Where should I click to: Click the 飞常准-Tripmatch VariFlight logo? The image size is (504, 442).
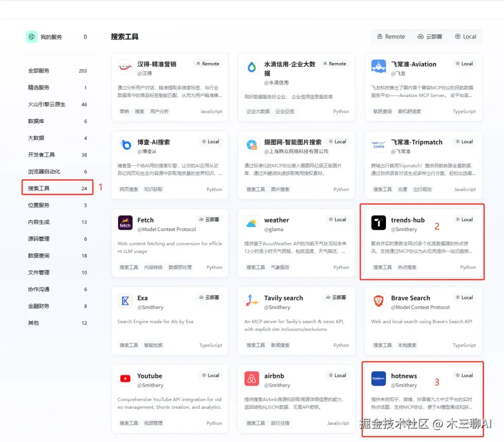[x=378, y=145]
